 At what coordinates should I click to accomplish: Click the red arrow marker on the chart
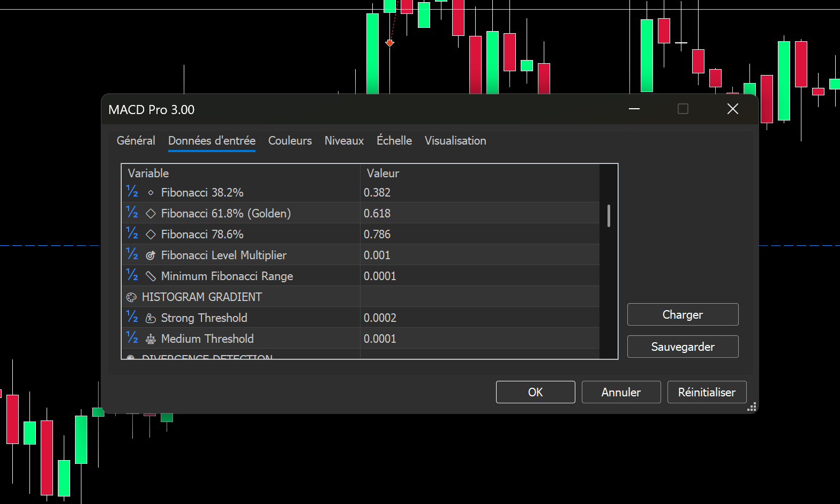(390, 43)
